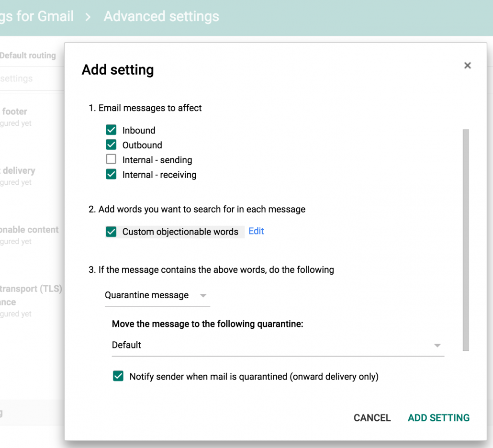Close the Add setting dialog
Screen dimensions: 493x448
tap(468, 66)
